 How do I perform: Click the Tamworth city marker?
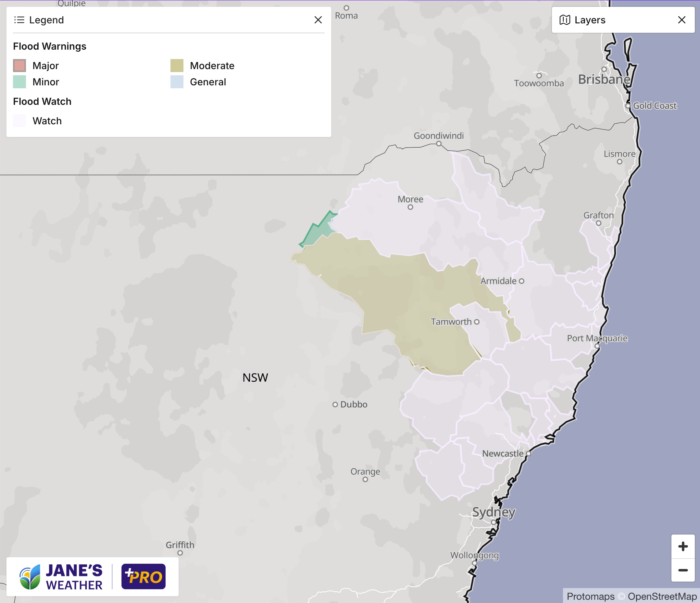477,322
